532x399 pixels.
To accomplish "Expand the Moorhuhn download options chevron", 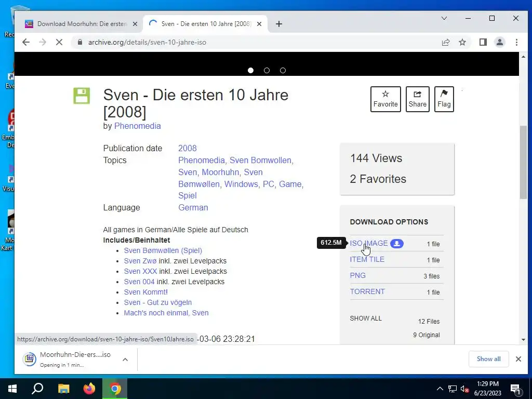I will pos(125,360).
